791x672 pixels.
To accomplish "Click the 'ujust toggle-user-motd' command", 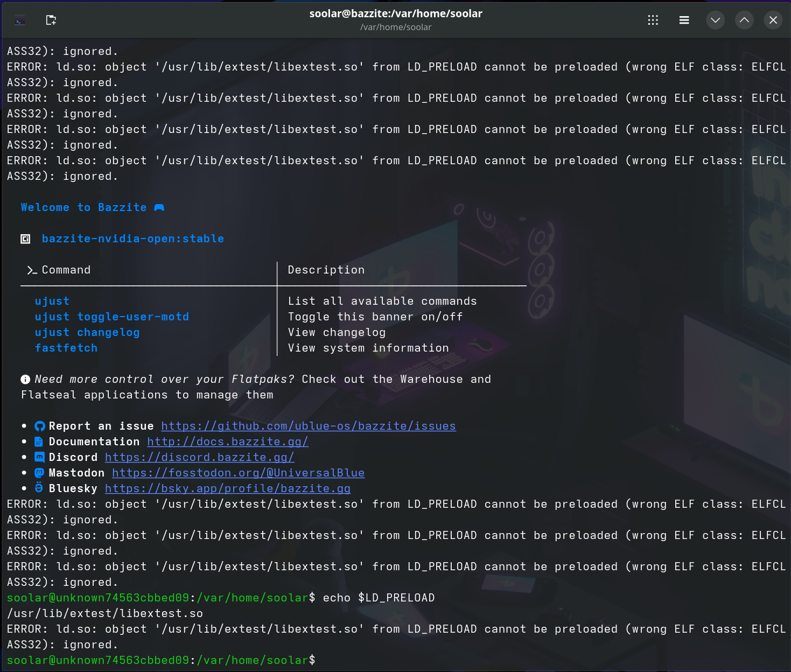I will tap(112, 317).
